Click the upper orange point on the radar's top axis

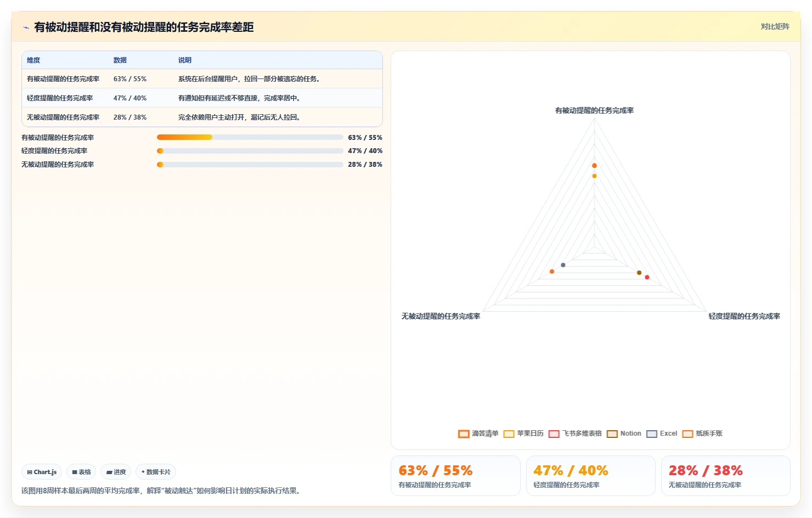(594, 166)
